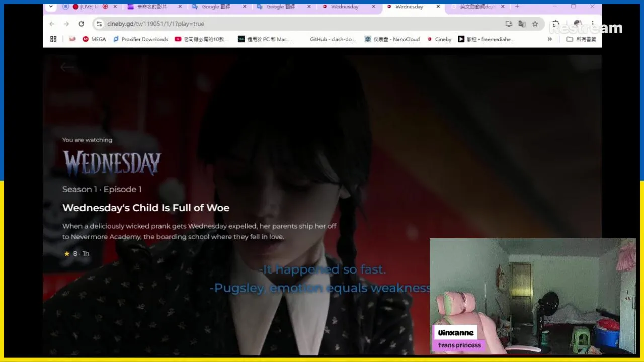Close the active Wednesday tab

[438, 7]
